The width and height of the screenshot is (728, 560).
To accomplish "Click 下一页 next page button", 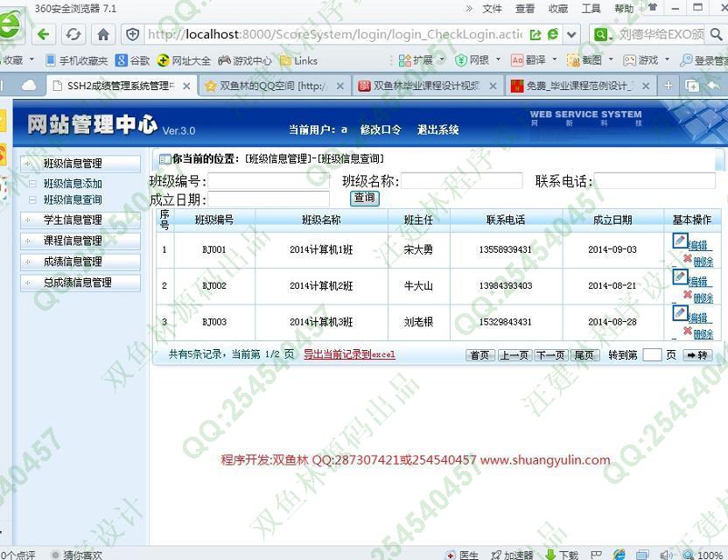I will [550, 355].
